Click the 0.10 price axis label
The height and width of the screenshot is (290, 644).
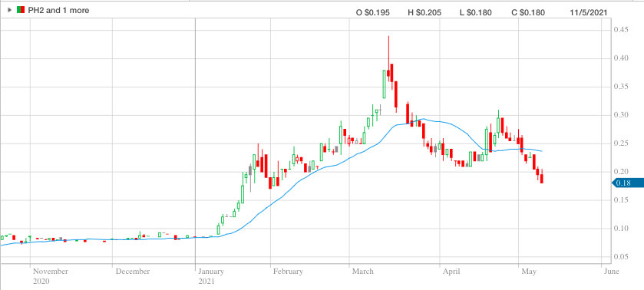point(620,229)
